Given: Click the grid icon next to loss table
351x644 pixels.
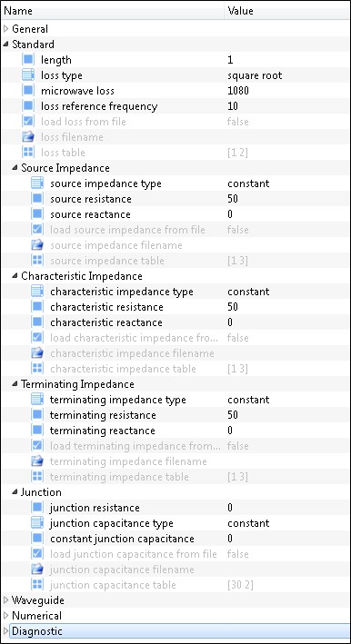Looking at the screenshot, I should pyautogui.click(x=28, y=153).
